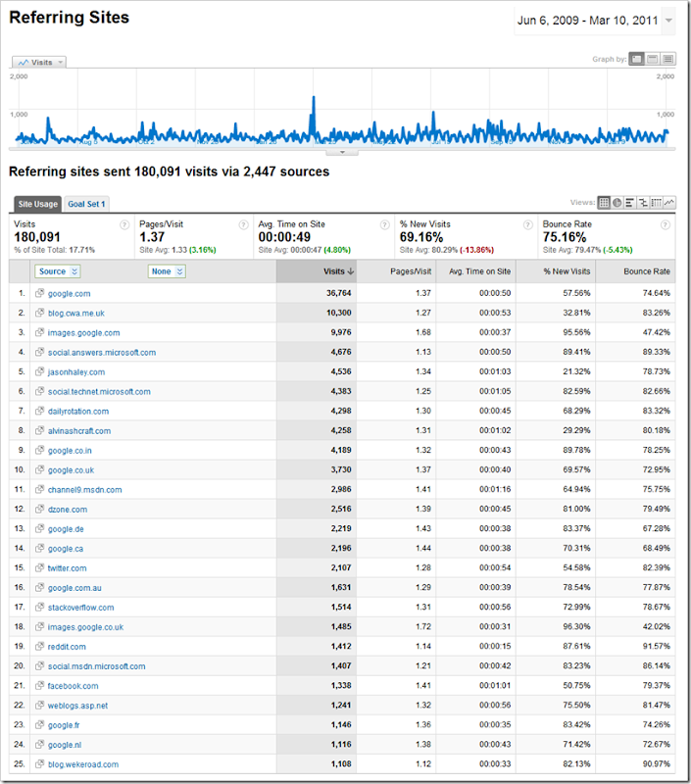Open the google.co.in source link
Screen dimensions: 691x784
click(x=70, y=451)
